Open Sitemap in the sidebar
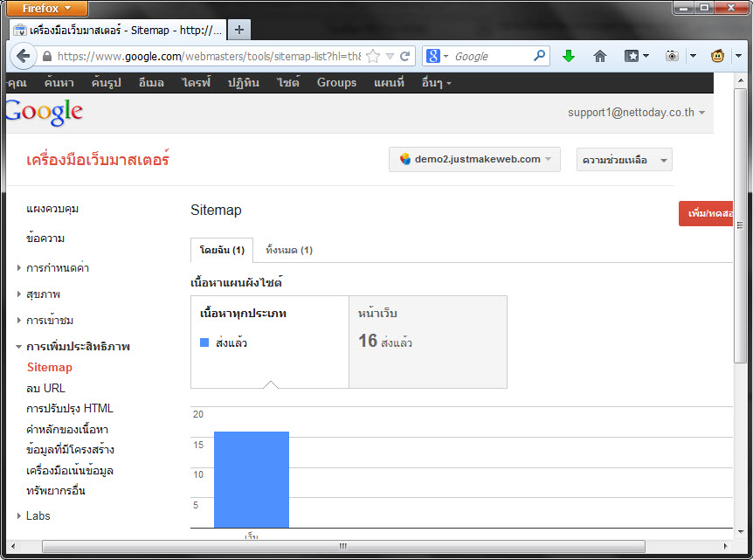 pyautogui.click(x=50, y=368)
